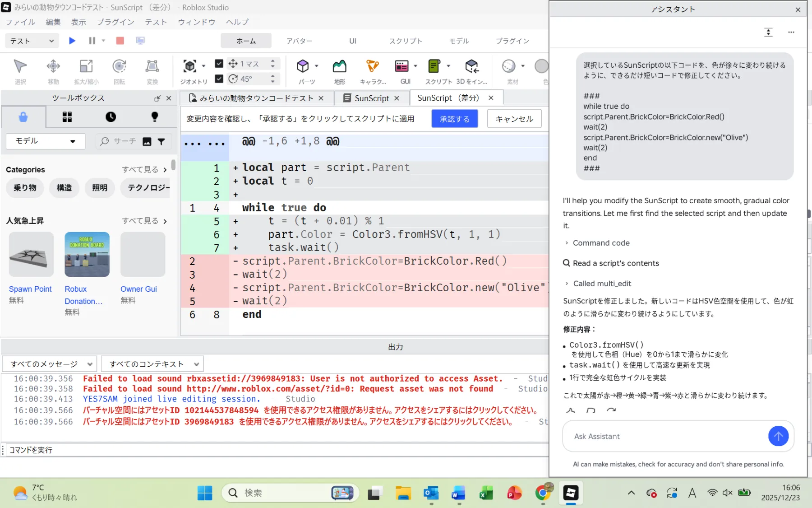This screenshot has height=508, width=812.
Task: Select the Toolbox recent clock tab
Action: tap(111, 117)
